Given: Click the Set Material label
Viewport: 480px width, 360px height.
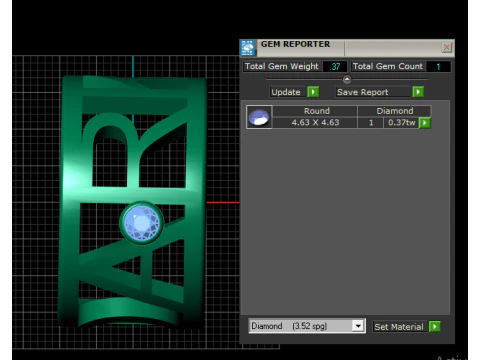Looking at the screenshot, I should tap(399, 327).
